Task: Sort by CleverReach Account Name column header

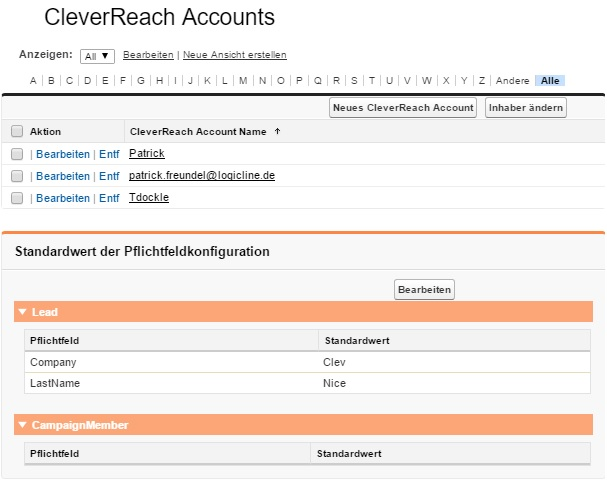Action: [x=198, y=132]
